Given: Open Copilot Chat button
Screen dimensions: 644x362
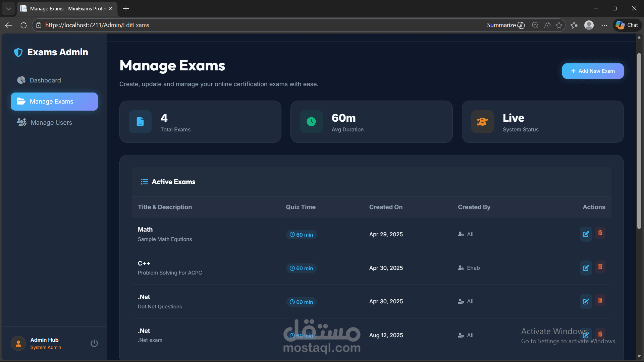Looking at the screenshot, I should [627, 25].
